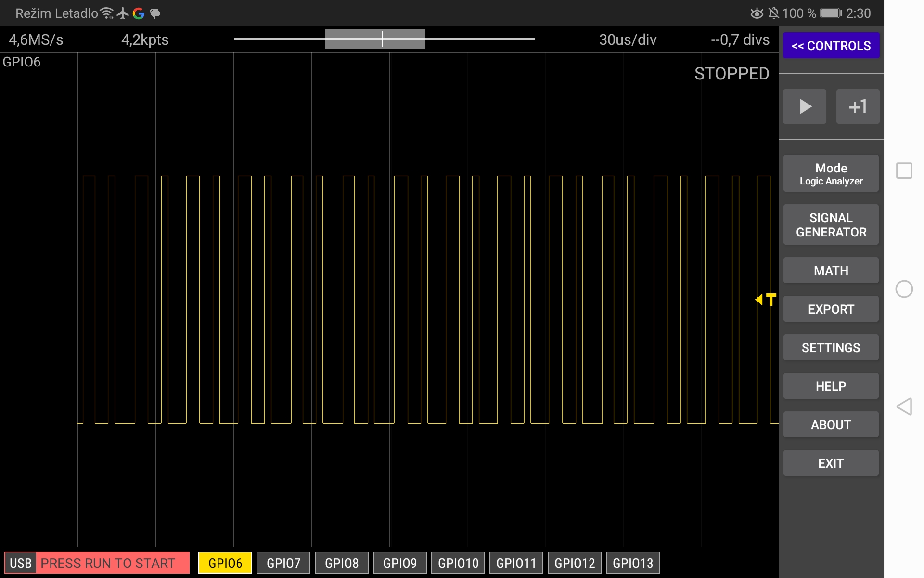This screenshot has height=578, width=924.
Task: Tap Android recent apps square
Action: (904, 171)
